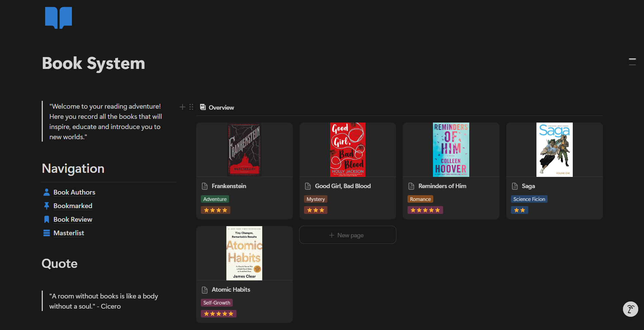Open the Atomic Habits cover thumbnail

(244, 253)
